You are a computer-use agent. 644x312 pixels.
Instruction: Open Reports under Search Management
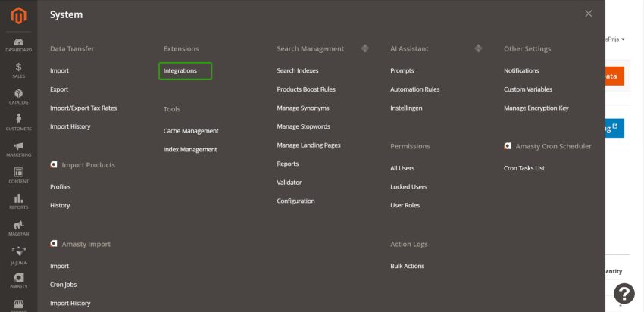(x=287, y=164)
